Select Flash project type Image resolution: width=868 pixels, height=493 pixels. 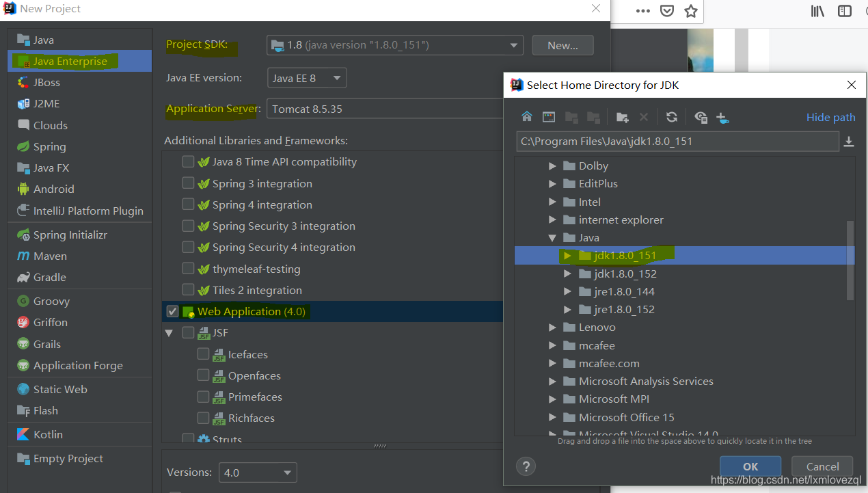tap(80, 410)
